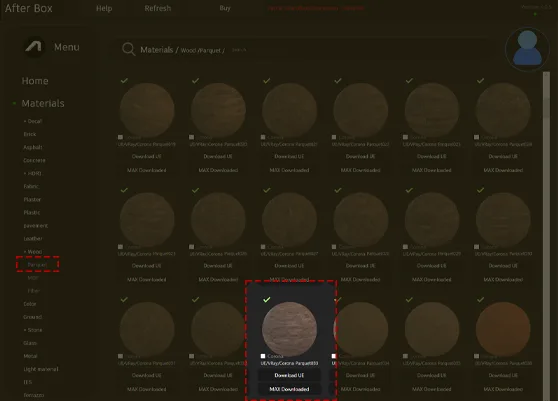Tick the Corona checkbox for Parquet026
This screenshot has height=401, width=558.
(191, 247)
